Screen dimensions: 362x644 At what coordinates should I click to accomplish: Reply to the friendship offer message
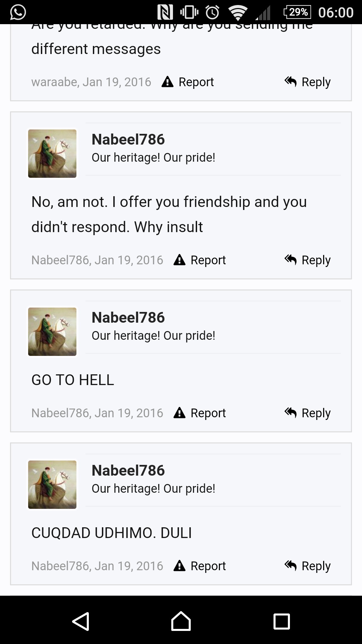pyautogui.click(x=308, y=260)
